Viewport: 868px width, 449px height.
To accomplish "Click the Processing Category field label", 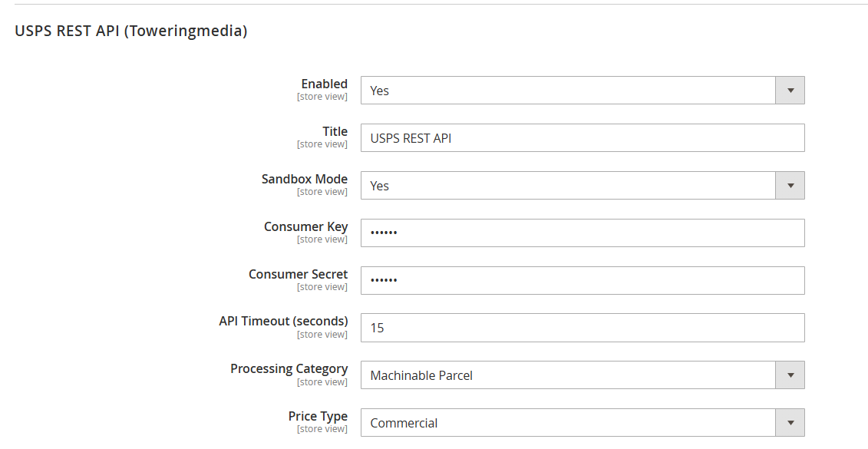I will click(x=289, y=368).
